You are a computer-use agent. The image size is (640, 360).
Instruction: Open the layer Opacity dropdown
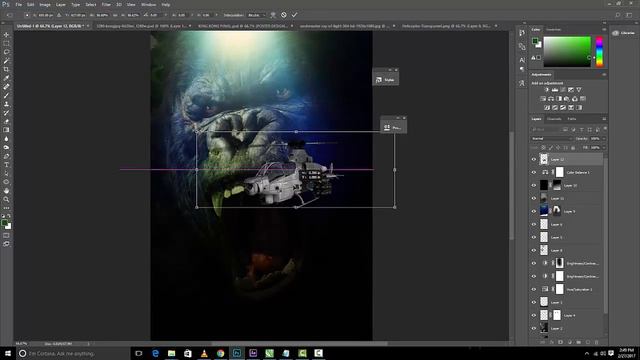(604, 139)
